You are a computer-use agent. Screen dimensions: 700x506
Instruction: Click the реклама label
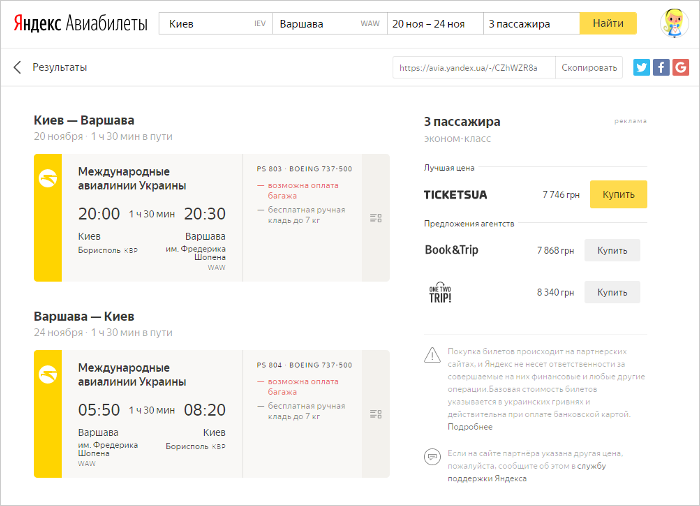(x=630, y=121)
